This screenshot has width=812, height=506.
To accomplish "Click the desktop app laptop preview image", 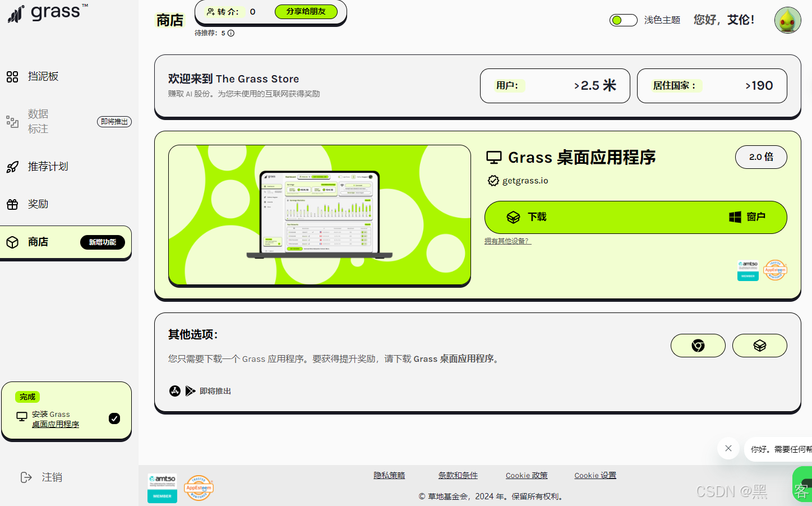I will [320, 215].
